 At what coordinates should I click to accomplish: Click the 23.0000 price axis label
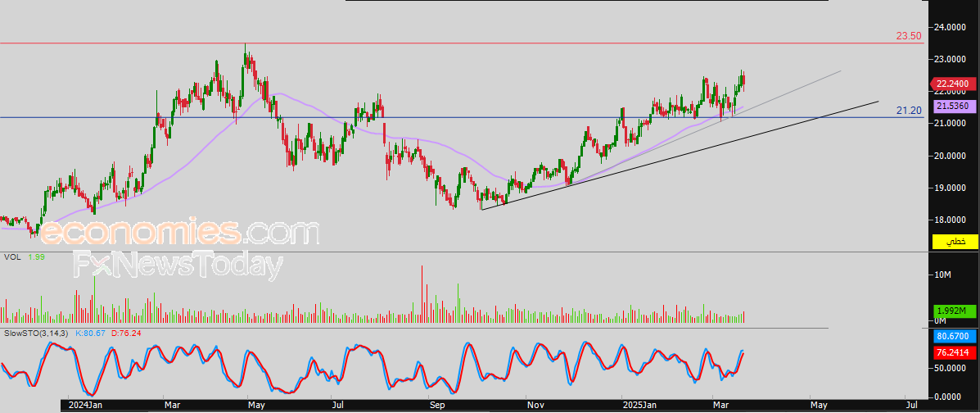coord(951,60)
